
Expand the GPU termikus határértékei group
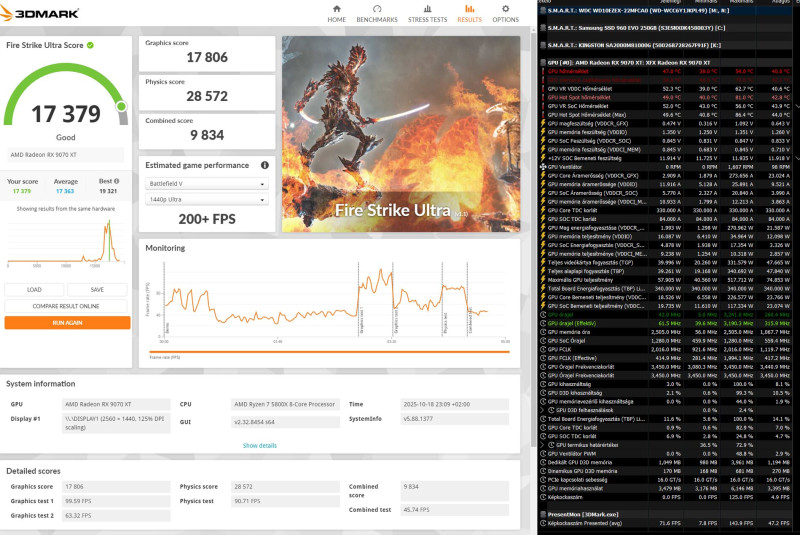[542, 445]
